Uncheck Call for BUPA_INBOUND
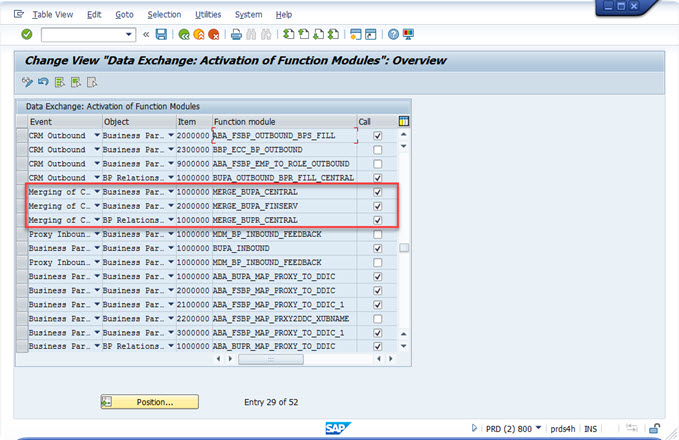The image size is (679, 440). tap(378, 248)
